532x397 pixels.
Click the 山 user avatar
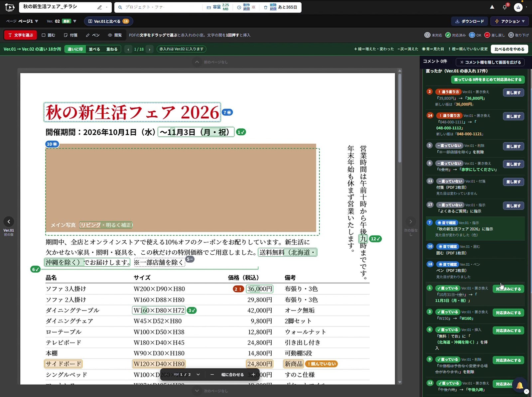[518, 7]
